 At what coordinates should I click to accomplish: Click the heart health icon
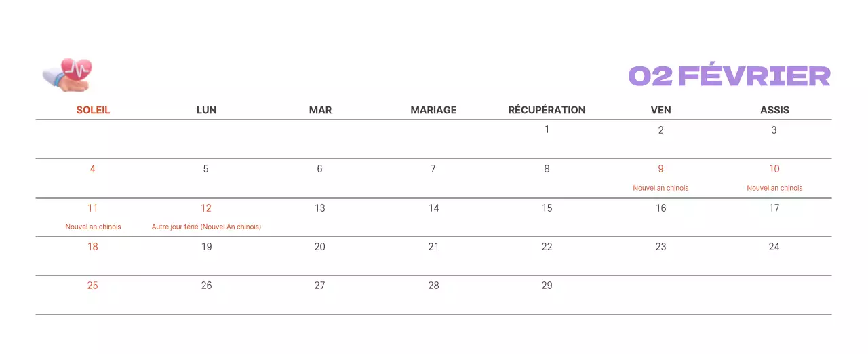67,74
